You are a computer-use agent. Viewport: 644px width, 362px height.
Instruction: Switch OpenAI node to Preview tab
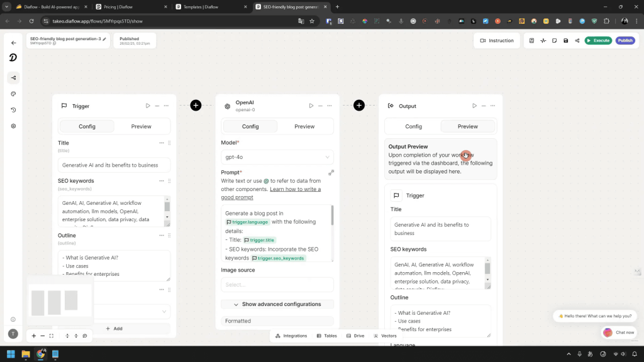[304, 126]
